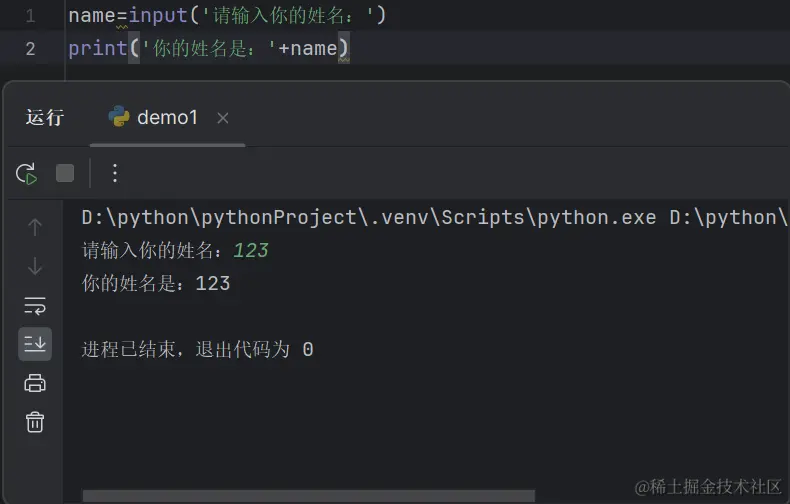Use the horizontal scrollbar in console

click(x=308, y=496)
